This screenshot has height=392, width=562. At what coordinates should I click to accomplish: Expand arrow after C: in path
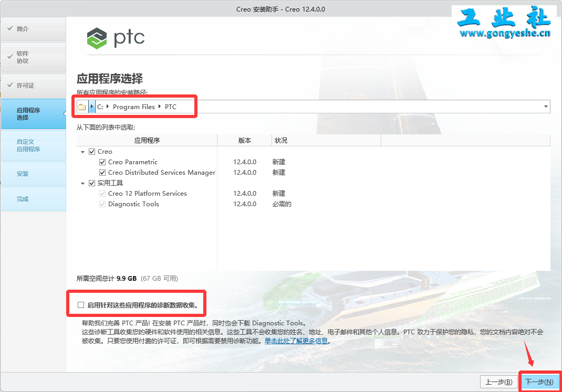pyautogui.click(x=108, y=107)
